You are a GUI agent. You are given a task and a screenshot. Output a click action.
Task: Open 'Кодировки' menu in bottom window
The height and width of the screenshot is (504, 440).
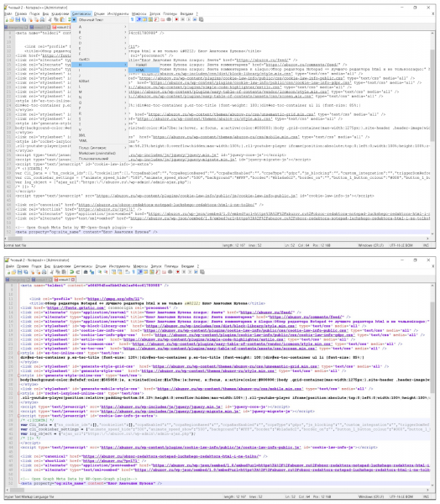(x=61, y=266)
